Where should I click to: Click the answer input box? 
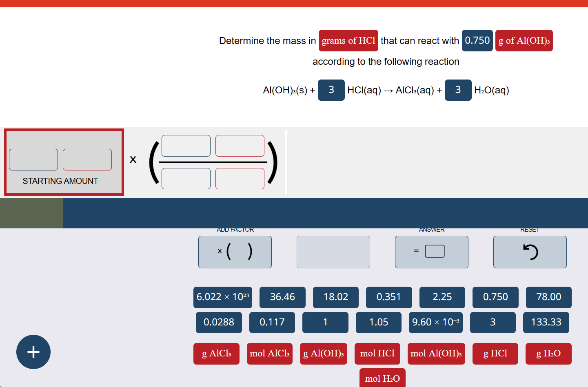pyautogui.click(x=435, y=251)
